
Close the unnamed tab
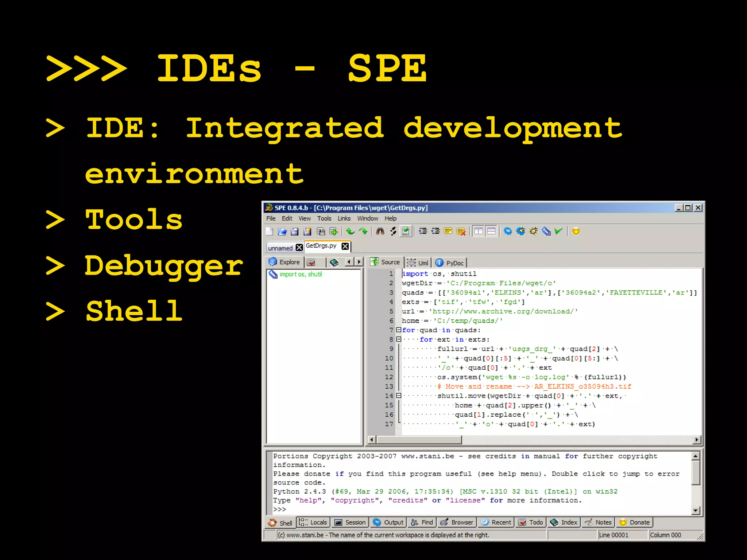point(299,248)
